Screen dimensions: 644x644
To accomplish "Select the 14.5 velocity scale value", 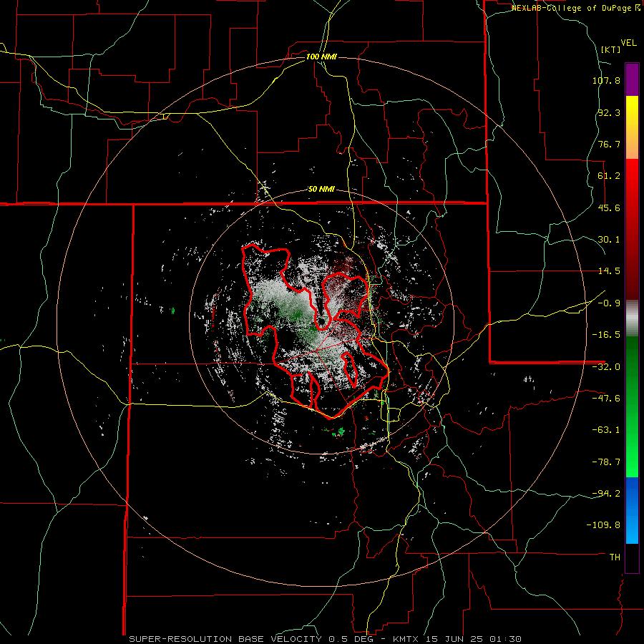I will (609, 271).
